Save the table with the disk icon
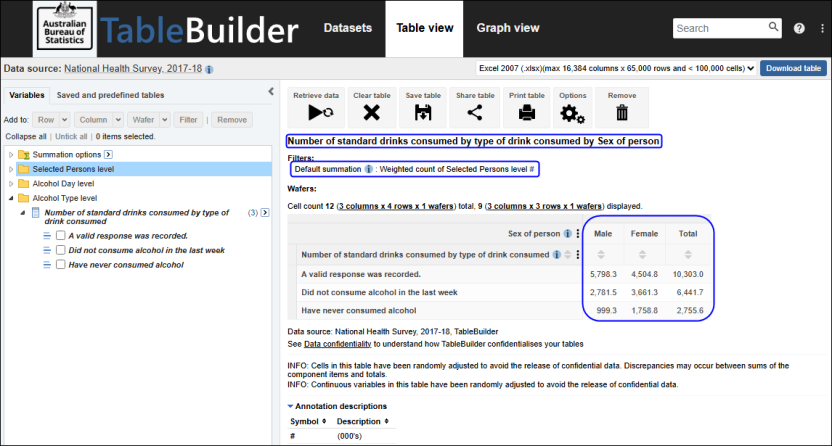832x446 pixels. (x=423, y=112)
